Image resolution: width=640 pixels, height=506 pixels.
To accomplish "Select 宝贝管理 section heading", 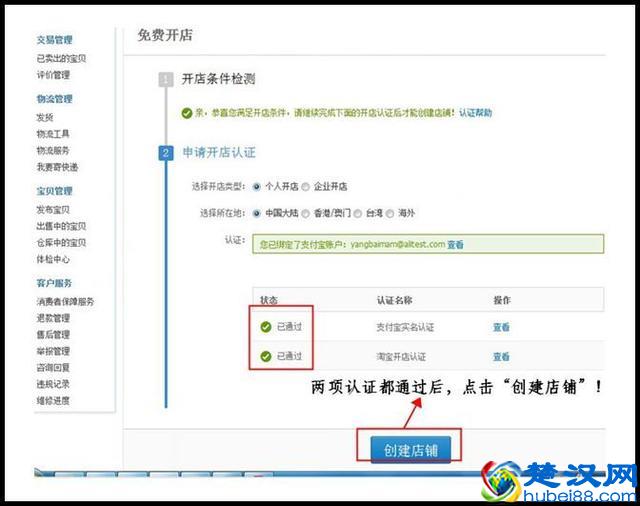I will pos(54,191).
